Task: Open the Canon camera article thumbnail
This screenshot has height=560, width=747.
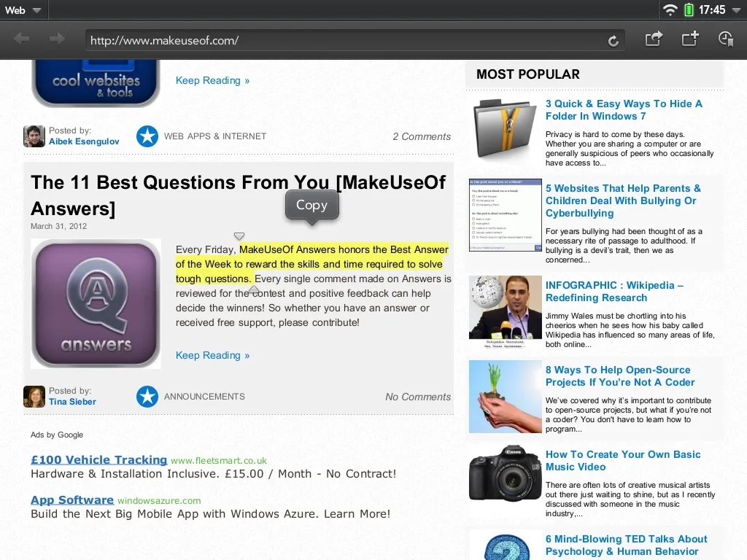Action: point(505,472)
